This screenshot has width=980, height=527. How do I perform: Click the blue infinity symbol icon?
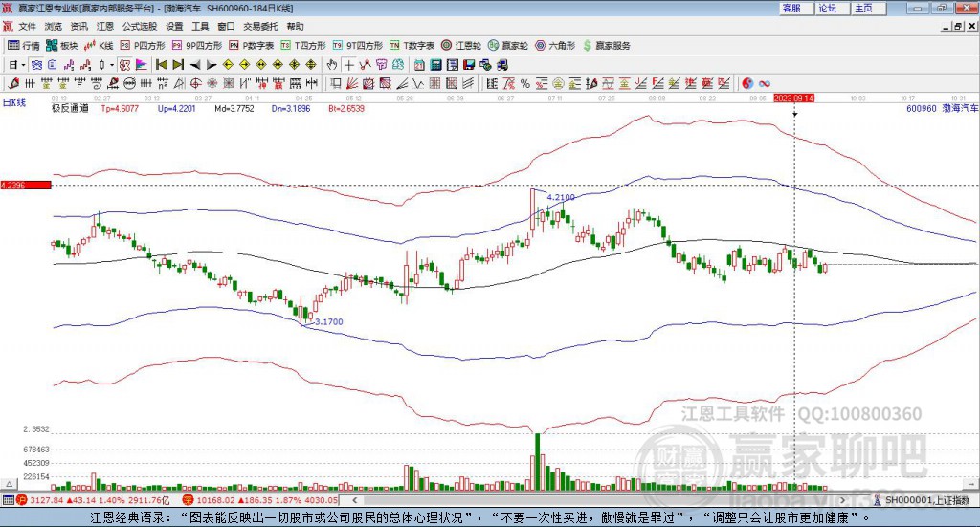click(x=765, y=83)
